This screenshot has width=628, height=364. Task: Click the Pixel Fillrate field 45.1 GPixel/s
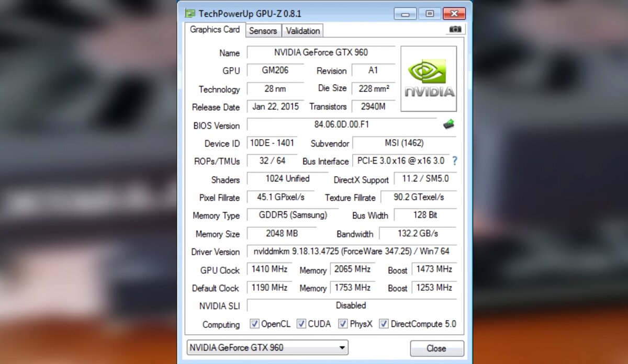coord(280,197)
